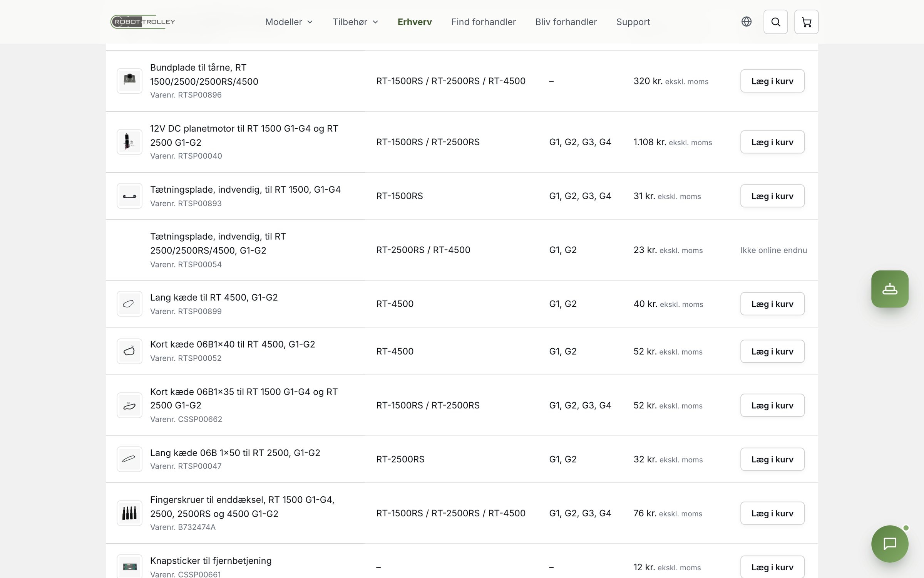924x578 pixels.
Task: Click the 32 kr. price
Action: (645, 459)
